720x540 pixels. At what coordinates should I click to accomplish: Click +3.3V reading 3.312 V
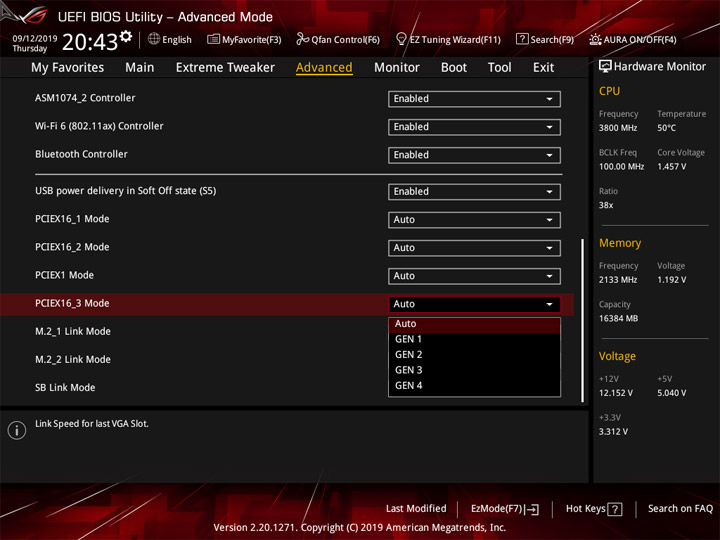tap(613, 432)
